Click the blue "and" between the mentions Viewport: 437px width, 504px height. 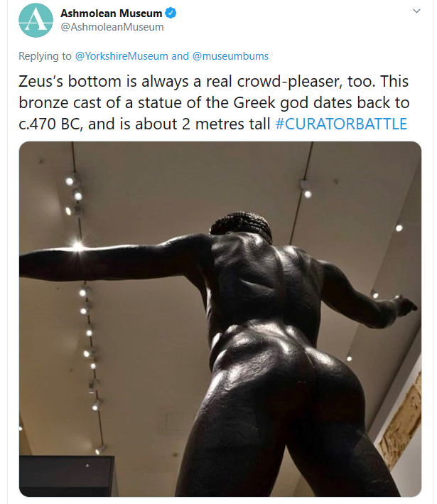coord(180,56)
